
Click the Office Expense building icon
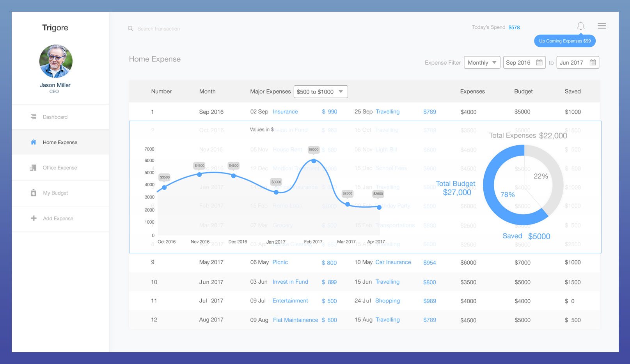click(33, 168)
